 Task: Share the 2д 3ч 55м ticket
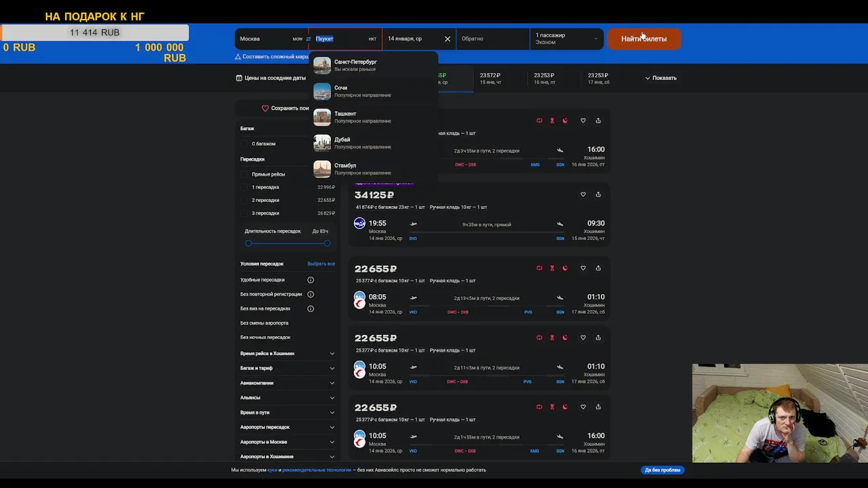pos(598,121)
